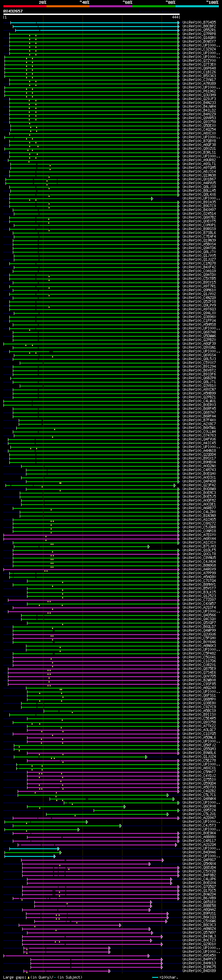222x980 pixels.
Task: Click the cyan ~100% identity legend bar
Action: coord(197,7)
